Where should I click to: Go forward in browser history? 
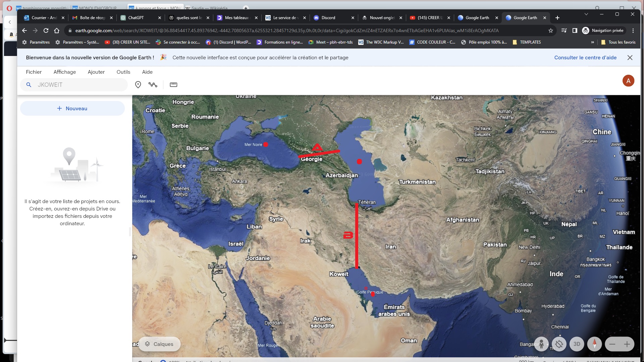(x=35, y=31)
